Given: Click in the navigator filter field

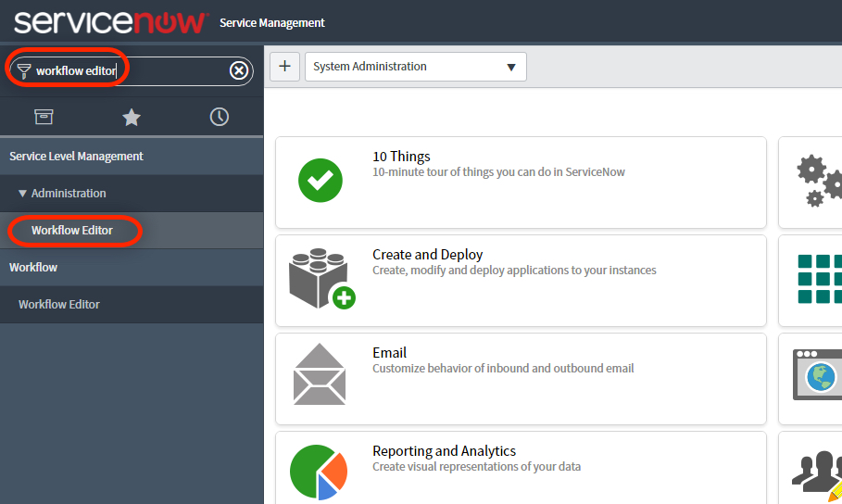Looking at the screenshot, I should click(x=130, y=70).
